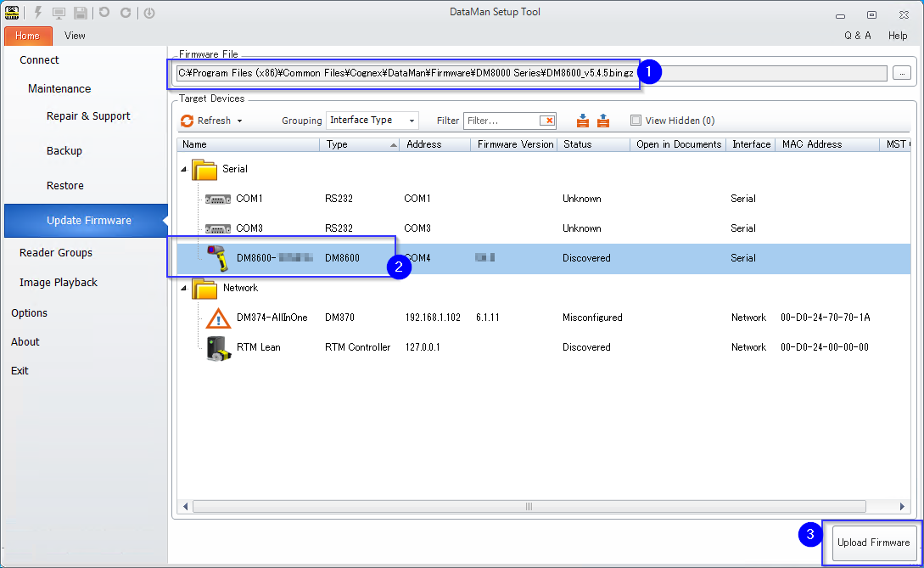Open Reader Groups
924x568 pixels.
pos(56,253)
